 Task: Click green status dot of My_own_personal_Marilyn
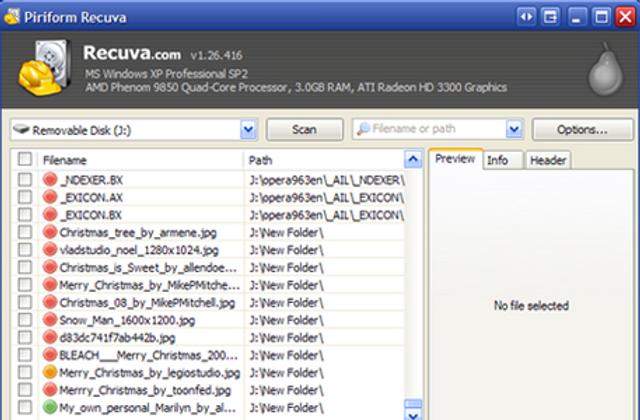coord(50,408)
